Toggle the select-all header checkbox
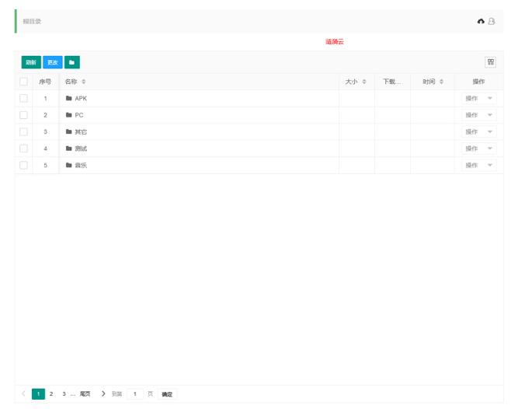 click(x=23, y=82)
